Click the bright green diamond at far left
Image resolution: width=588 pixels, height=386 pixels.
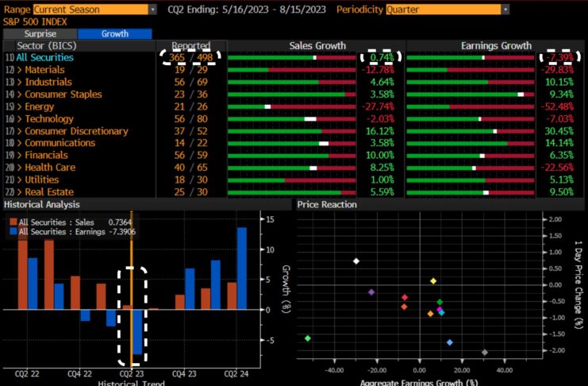[308, 338]
